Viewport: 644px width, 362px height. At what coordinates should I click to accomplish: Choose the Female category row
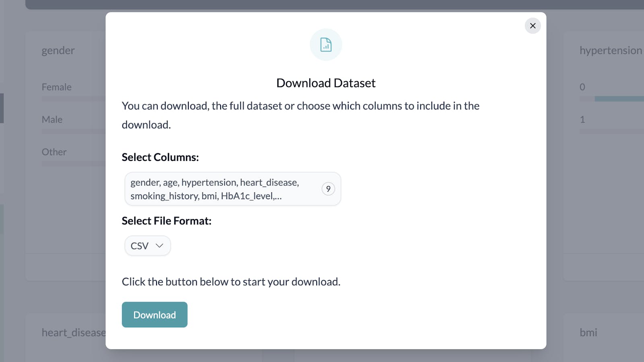coord(57,87)
